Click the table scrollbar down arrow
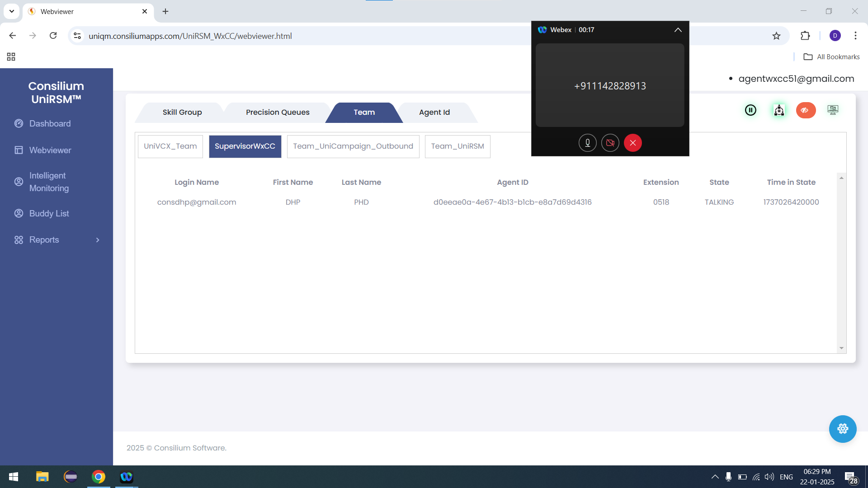Screen dimensions: 868x488 point(841,348)
